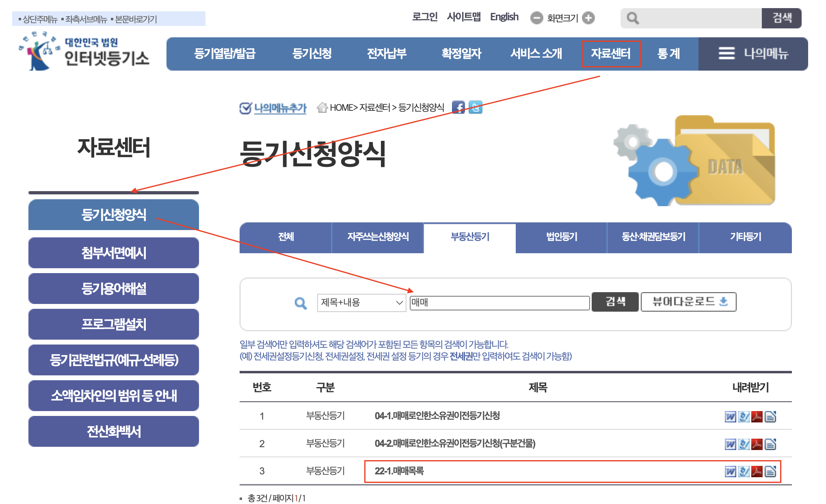This screenshot has height=504, width=826.
Task: Download Word file for row 1
Action: [x=730, y=417]
